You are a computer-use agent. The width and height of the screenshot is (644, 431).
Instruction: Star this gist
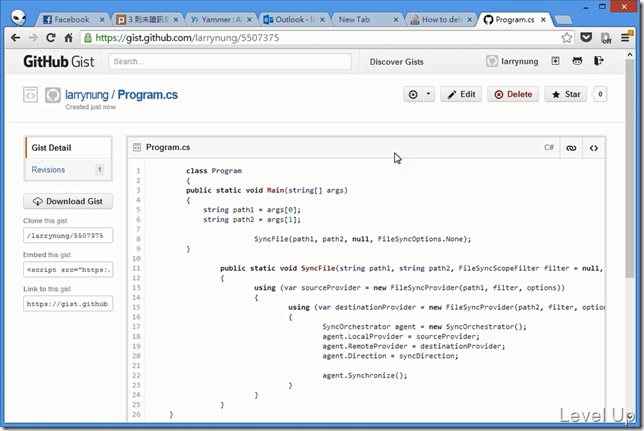566,94
